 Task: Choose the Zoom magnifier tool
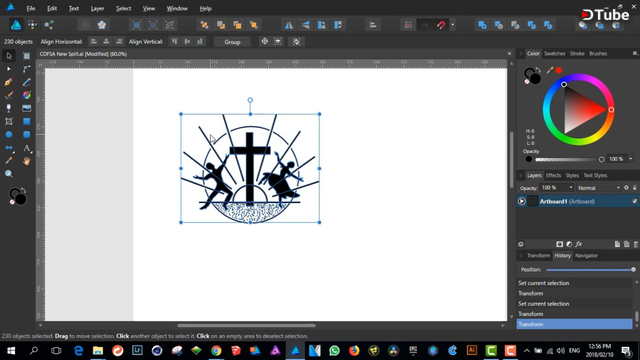(9, 174)
